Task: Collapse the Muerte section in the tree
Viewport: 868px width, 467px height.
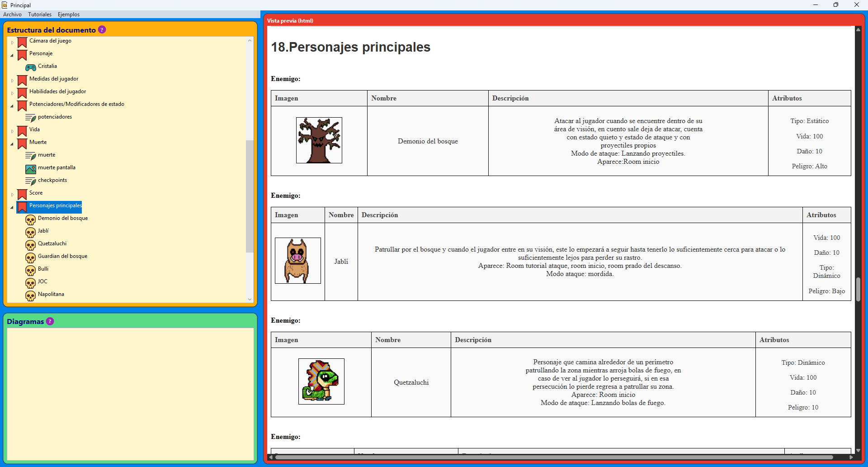Action: 11,143
